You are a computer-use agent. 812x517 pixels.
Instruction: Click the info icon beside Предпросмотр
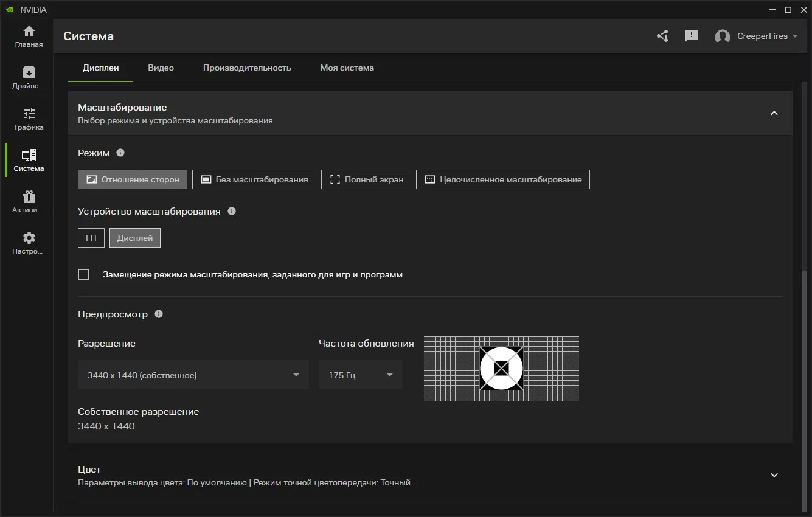[x=159, y=314]
